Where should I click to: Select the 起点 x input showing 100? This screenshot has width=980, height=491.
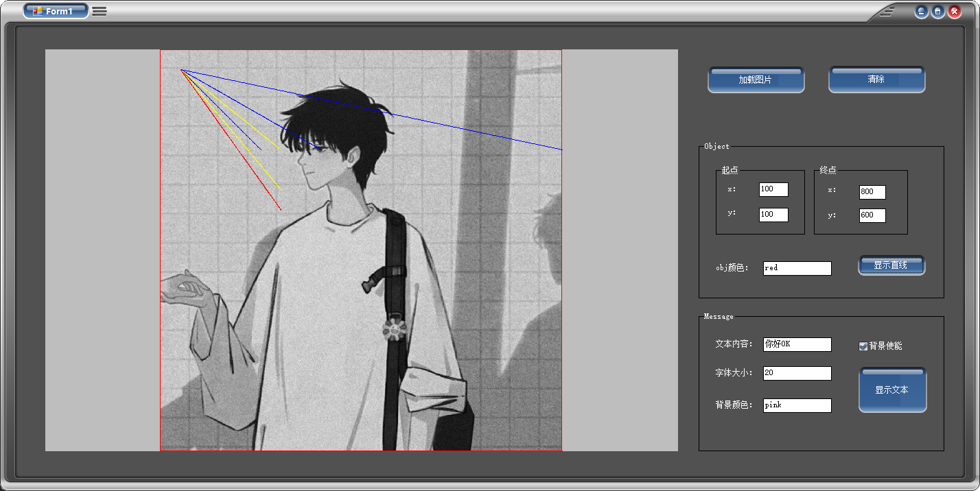point(773,189)
